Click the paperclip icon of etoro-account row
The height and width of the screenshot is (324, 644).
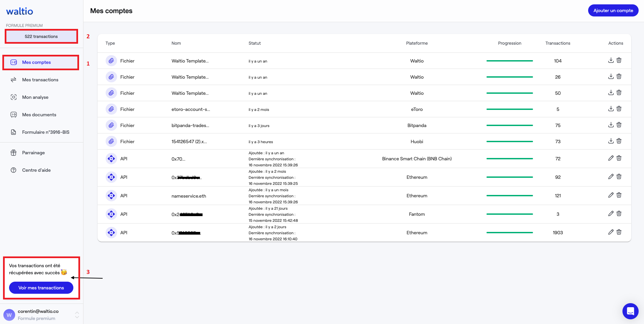pyautogui.click(x=111, y=109)
